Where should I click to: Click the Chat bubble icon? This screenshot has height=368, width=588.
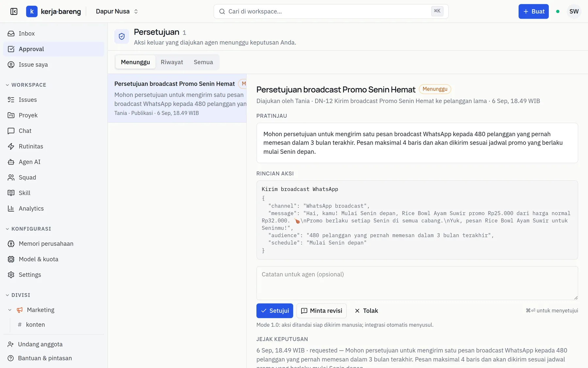click(x=11, y=131)
